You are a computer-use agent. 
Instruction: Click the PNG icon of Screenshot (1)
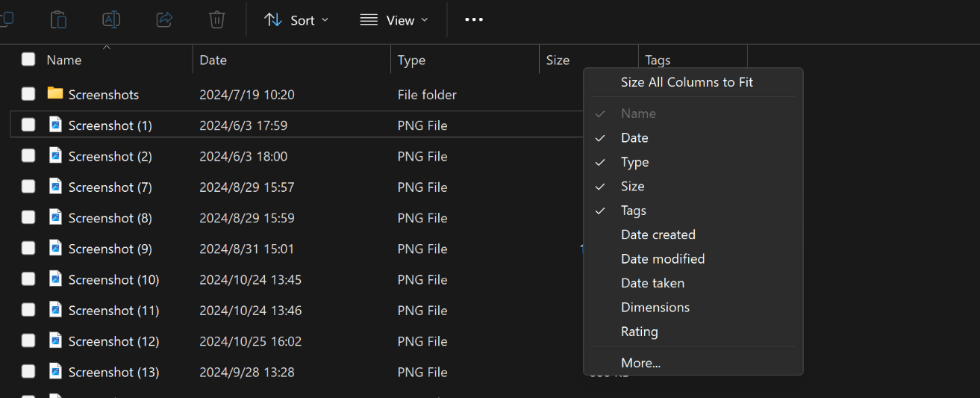click(x=54, y=125)
